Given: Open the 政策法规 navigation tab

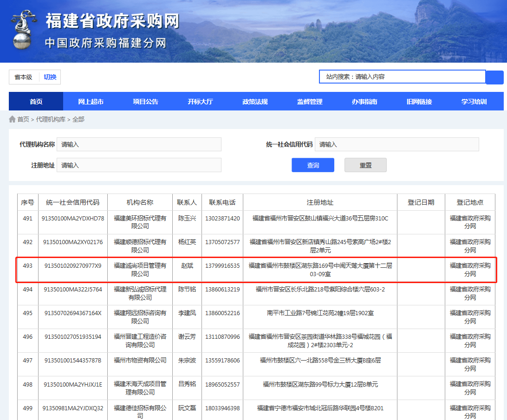Looking at the screenshot, I should point(255,102).
